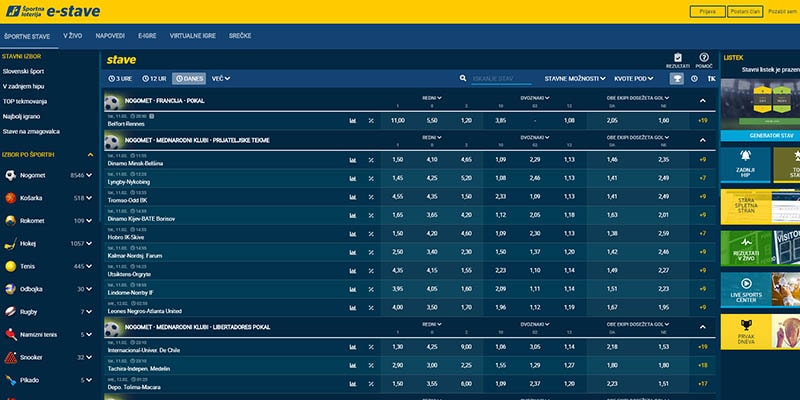This screenshot has width=800, height=400.
Task: Toggle the 12 UR time filter
Action: 155,78
